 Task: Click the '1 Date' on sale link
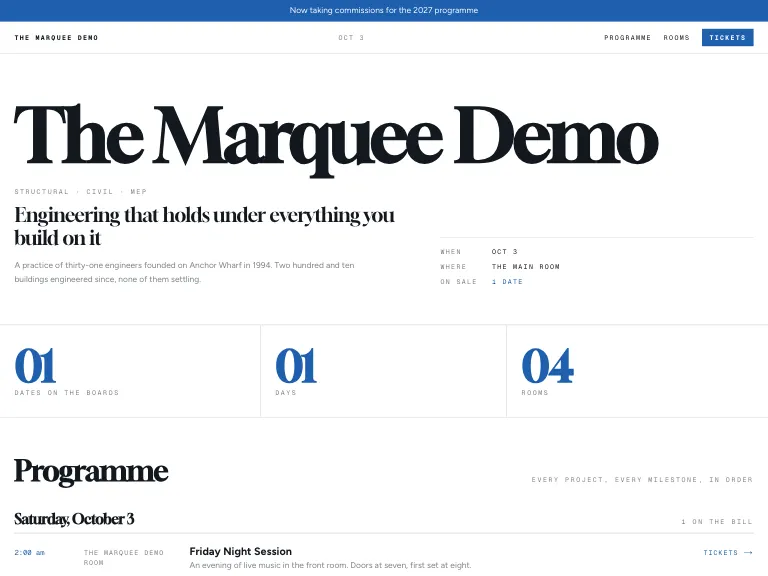click(x=507, y=282)
